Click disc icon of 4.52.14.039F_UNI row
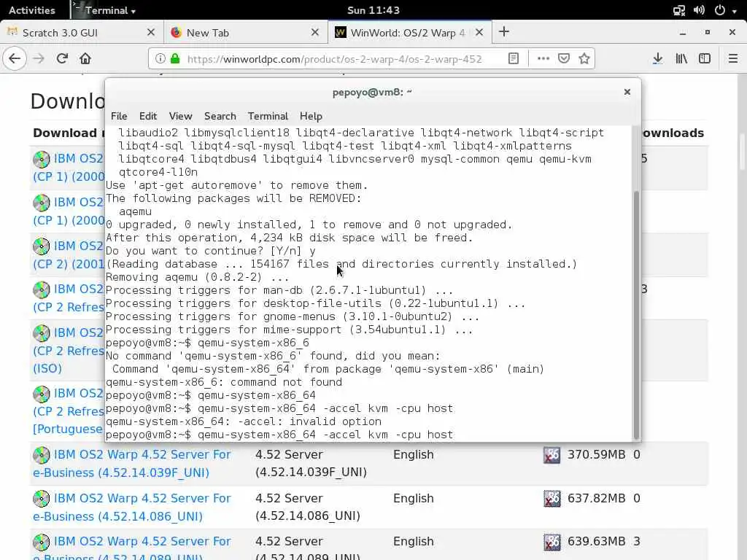This screenshot has width=747, height=560. pyautogui.click(x=42, y=455)
